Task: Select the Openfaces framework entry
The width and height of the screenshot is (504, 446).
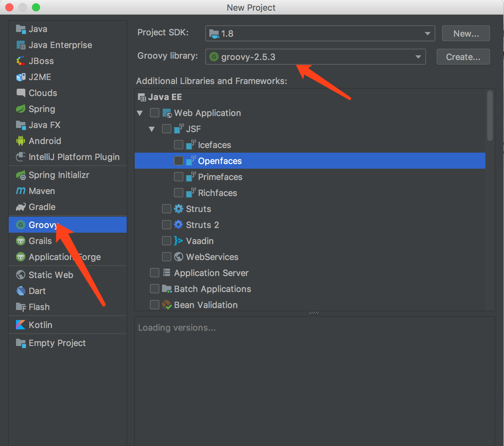Action: (x=220, y=161)
